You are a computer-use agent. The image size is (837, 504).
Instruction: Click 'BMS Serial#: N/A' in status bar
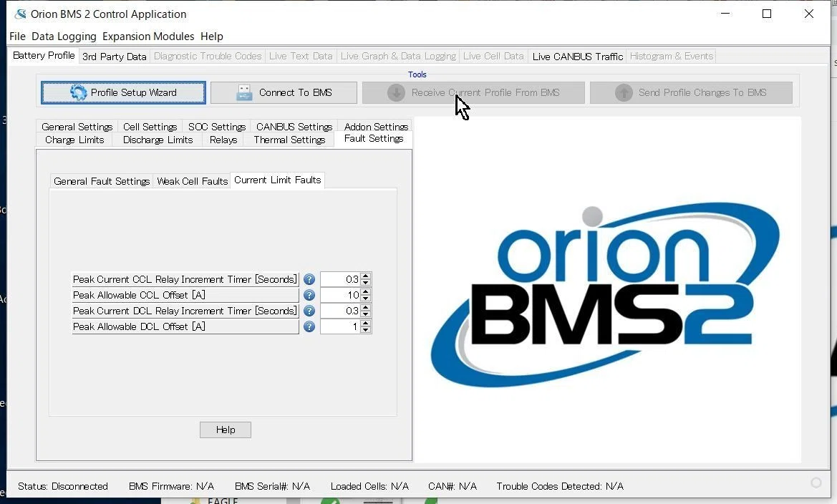pyautogui.click(x=272, y=486)
